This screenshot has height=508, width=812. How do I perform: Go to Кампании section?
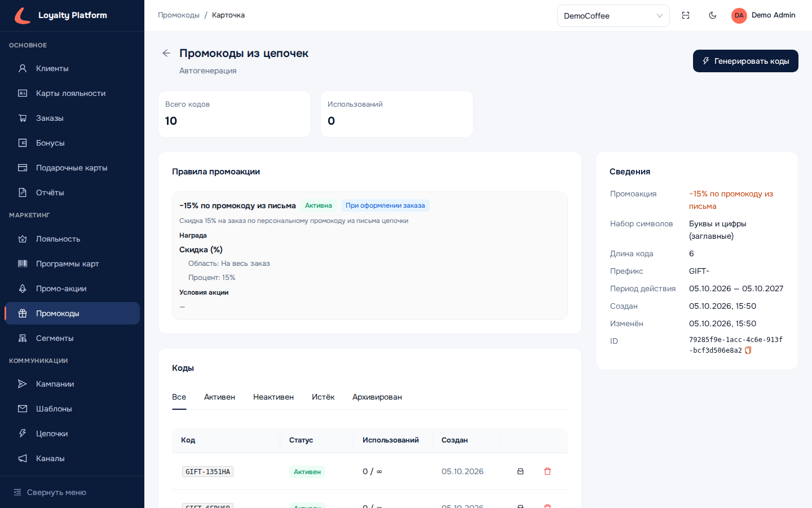(x=72, y=384)
